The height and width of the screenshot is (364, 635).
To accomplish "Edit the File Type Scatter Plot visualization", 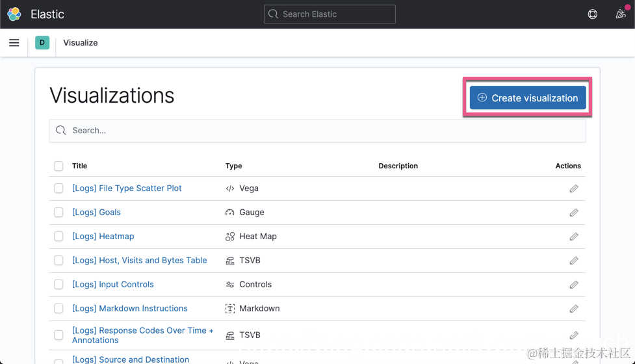I will point(574,188).
